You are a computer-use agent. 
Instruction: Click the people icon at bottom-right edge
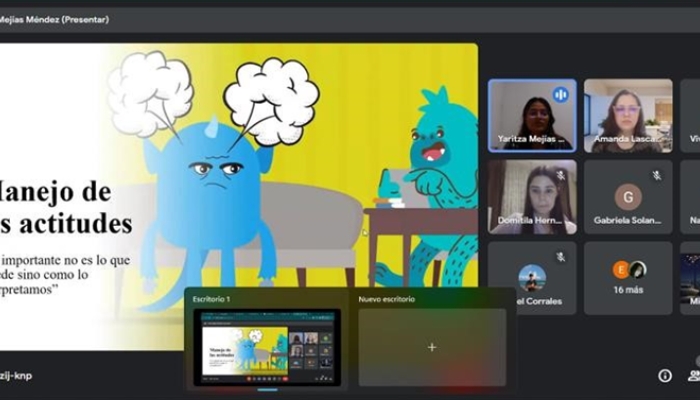coord(694,375)
